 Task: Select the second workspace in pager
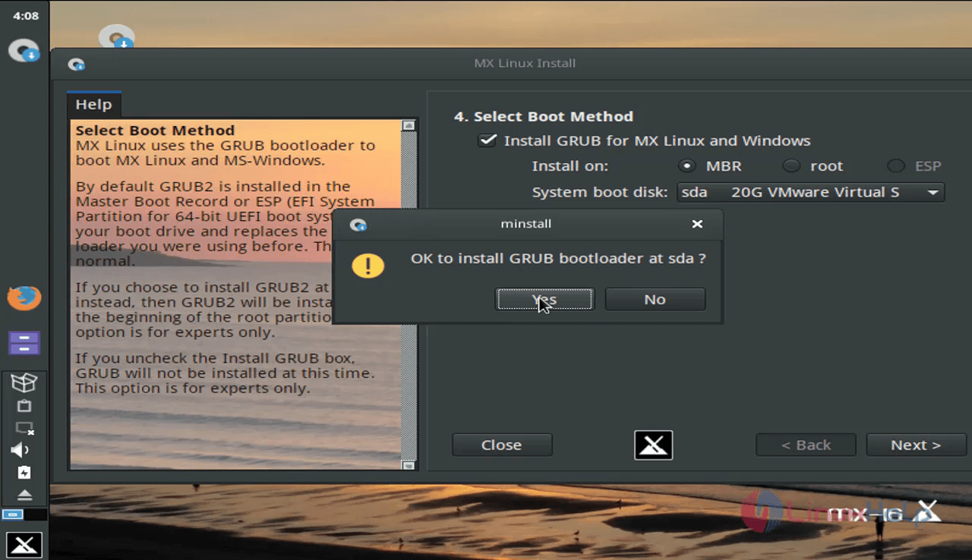[x=36, y=514]
